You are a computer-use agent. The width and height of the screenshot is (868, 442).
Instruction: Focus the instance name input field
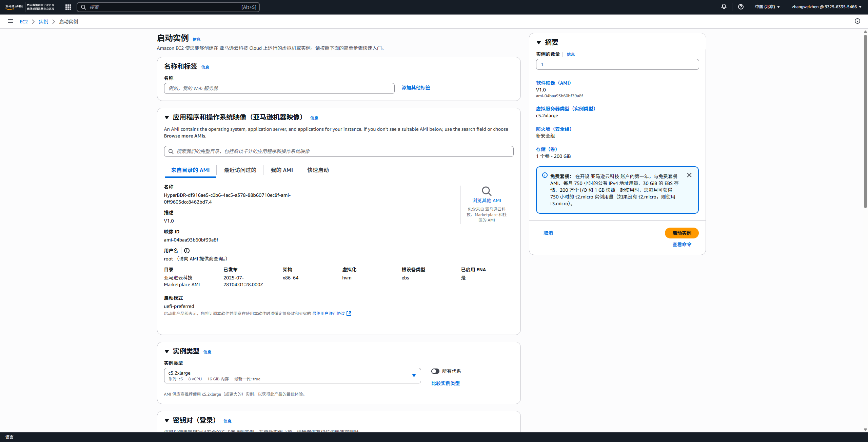(x=279, y=88)
